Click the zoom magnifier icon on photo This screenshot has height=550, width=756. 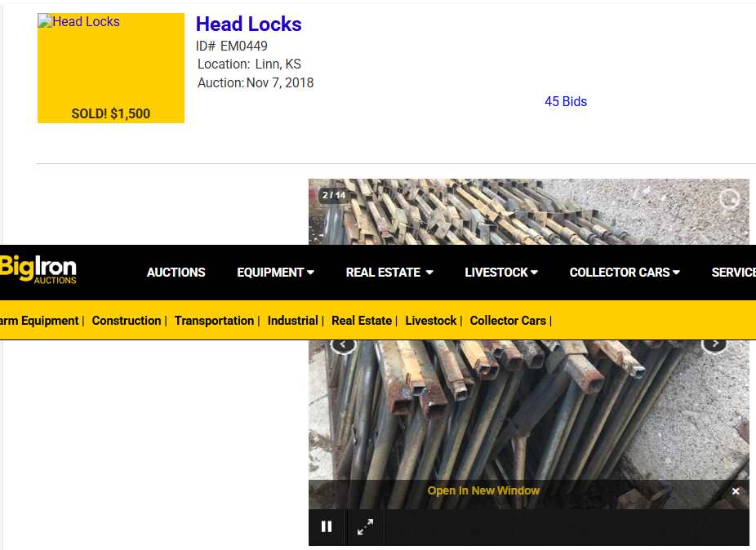[x=729, y=198]
